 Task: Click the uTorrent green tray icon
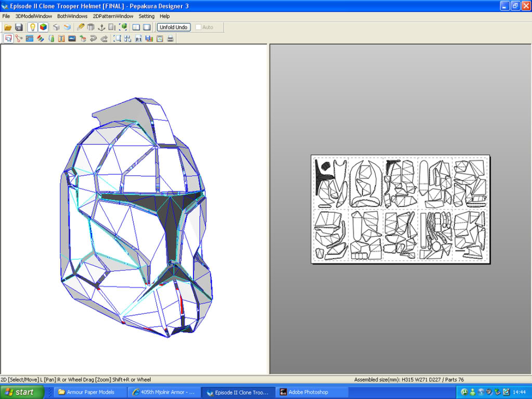(x=464, y=392)
